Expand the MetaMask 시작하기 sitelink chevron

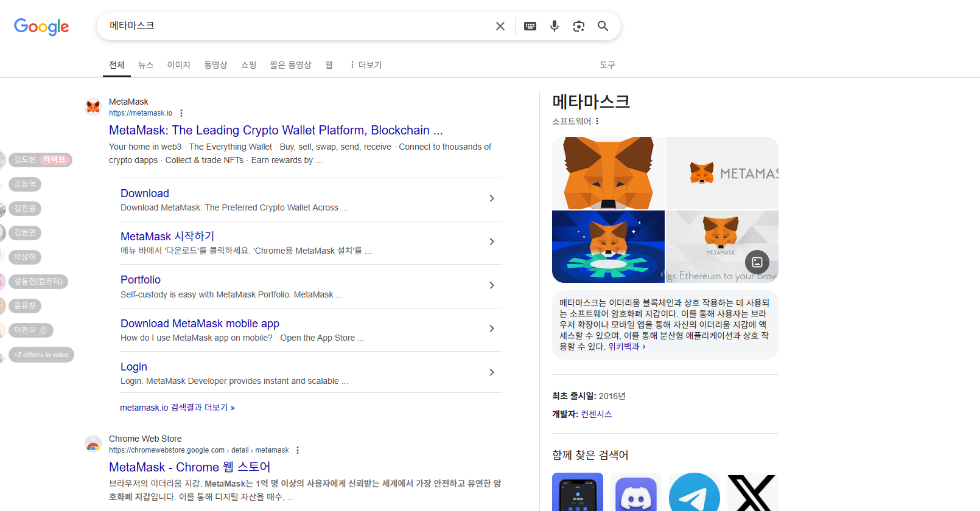click(x=492, y=242)
